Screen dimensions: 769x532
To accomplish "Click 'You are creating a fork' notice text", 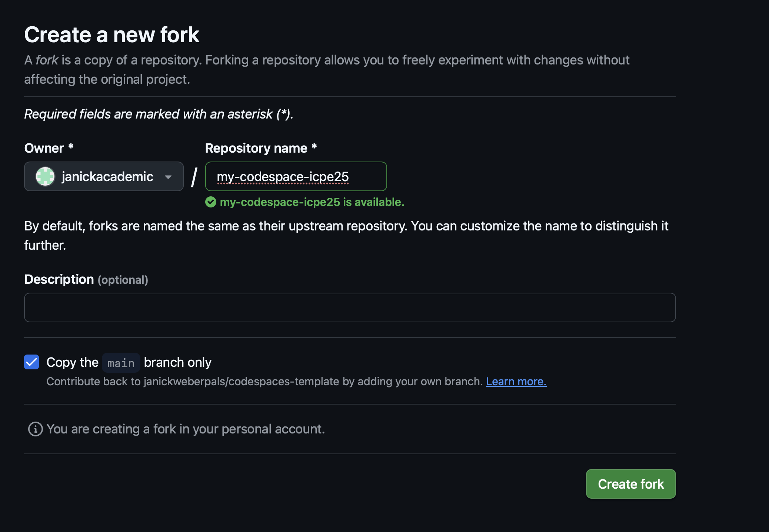I will 186,429.
